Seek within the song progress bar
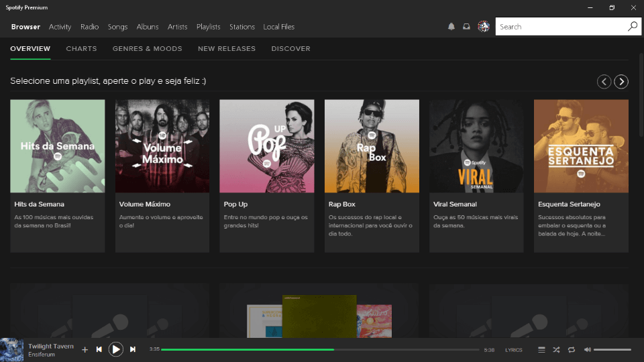This screenshot has width=644, height=362. (320, 350)
